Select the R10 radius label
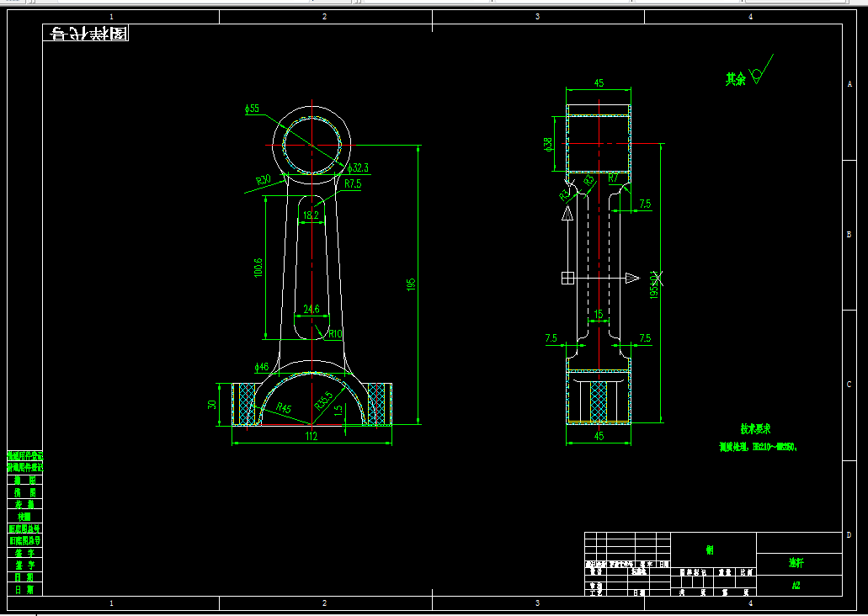This screenshot has height=616, width=868. point(335,334)
